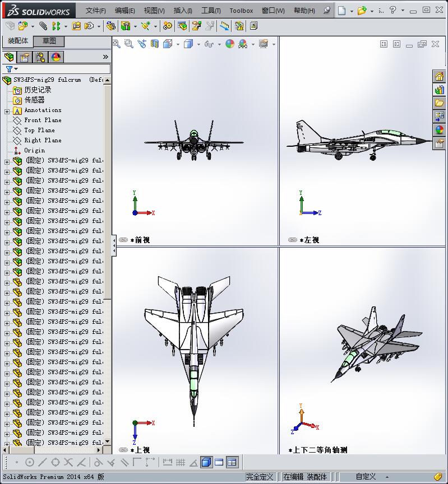Toggle link views icon beside *前视
Screen dimensions: 448x484
point(123,240)
